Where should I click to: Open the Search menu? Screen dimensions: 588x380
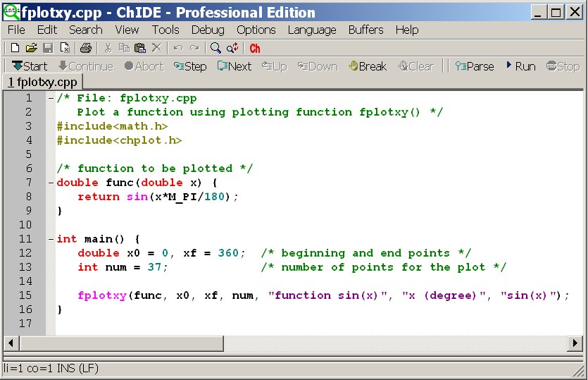pyautogui.click(x=85, y=30)
